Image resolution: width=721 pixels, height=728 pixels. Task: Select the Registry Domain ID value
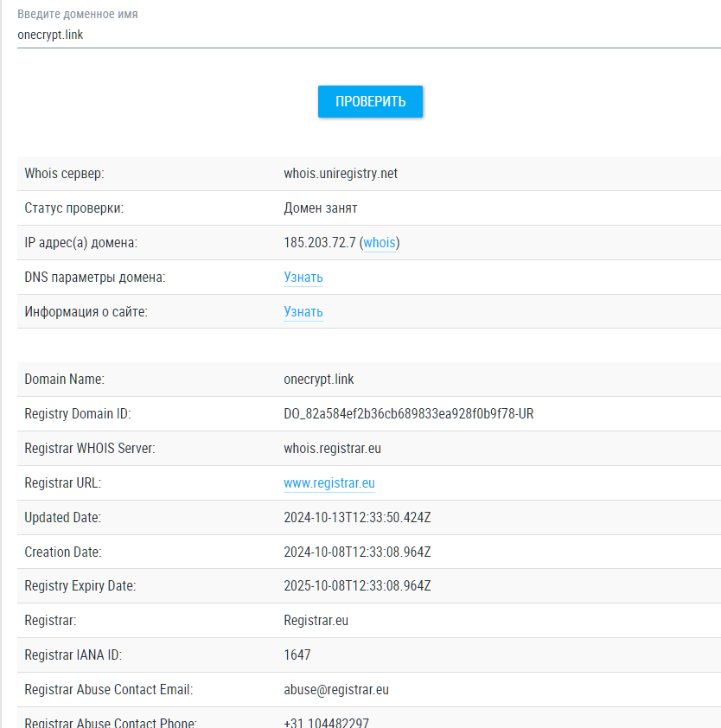point(409,413)
